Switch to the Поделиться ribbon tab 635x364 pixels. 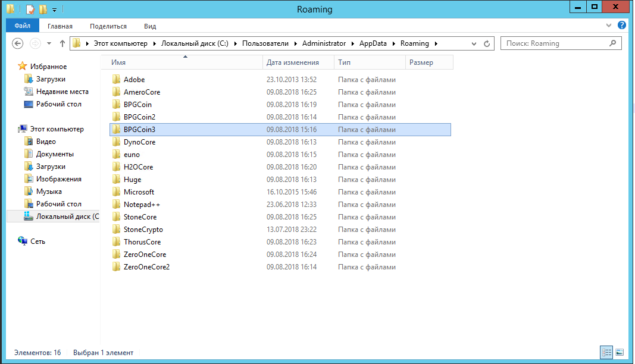108,26
